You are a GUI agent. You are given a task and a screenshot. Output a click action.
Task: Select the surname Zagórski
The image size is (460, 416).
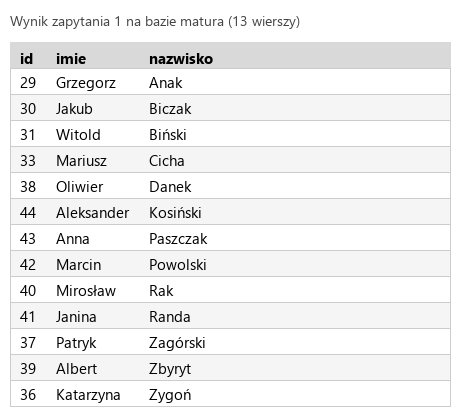coord(177,343)
